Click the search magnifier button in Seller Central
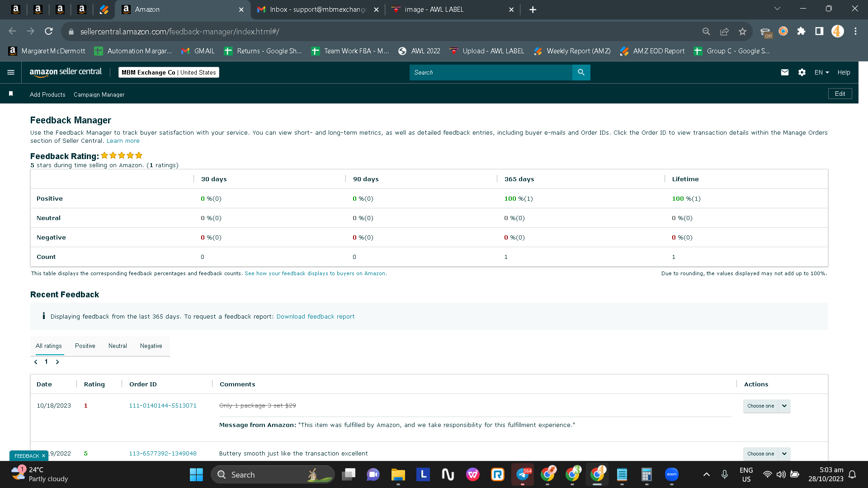Screen dimensions: 868x488 tap(581, 72)
